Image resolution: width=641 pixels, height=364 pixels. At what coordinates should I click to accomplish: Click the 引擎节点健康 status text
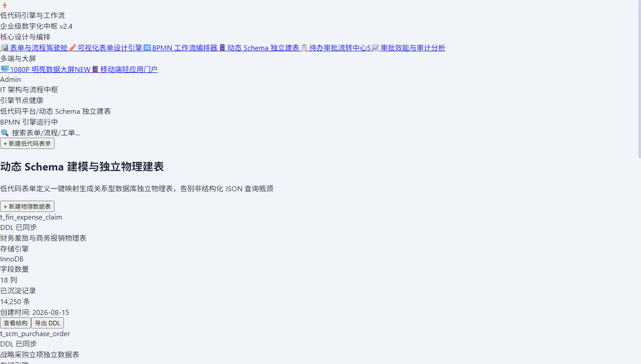click(x=22, y=100)
